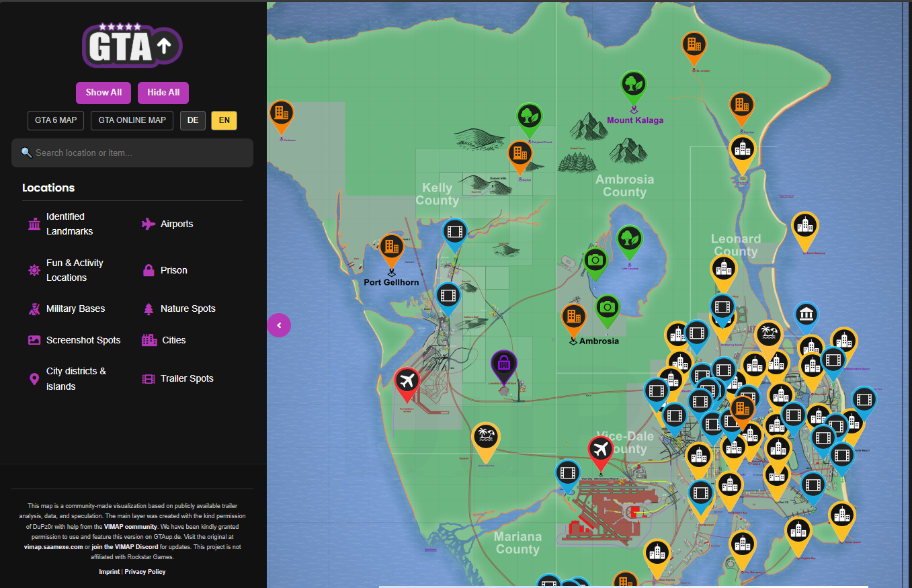Toggle Prison category visibility
The width and height of the screenshot is (912, 588).
(x=165, y=270)
